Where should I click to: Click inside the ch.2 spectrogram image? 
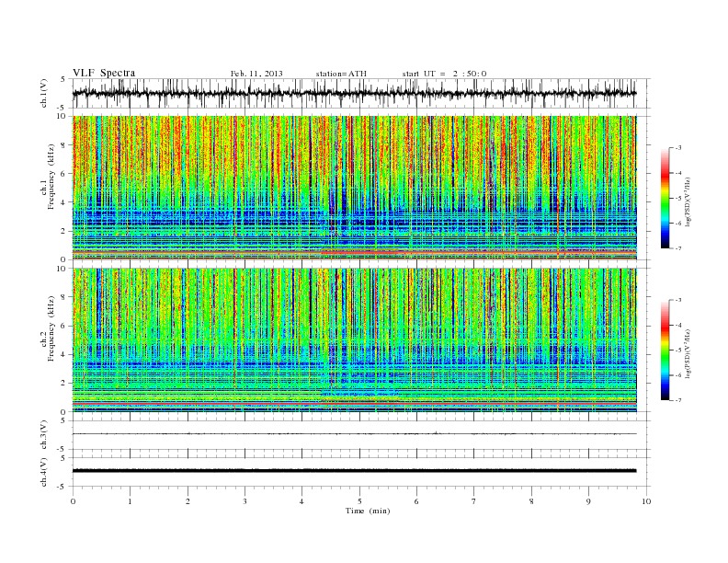[355, 340]
